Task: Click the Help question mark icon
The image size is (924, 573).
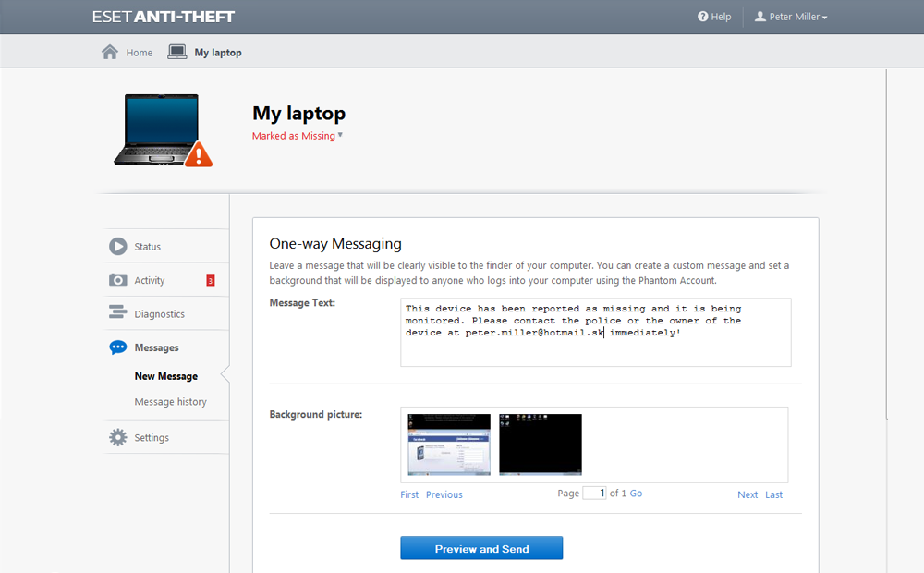Action: click(702, 17)
